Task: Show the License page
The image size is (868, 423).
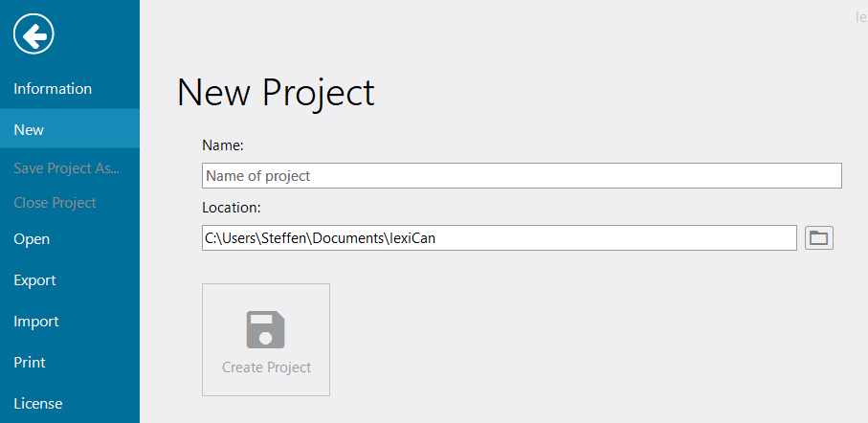Action: click(x=38, y=404)
